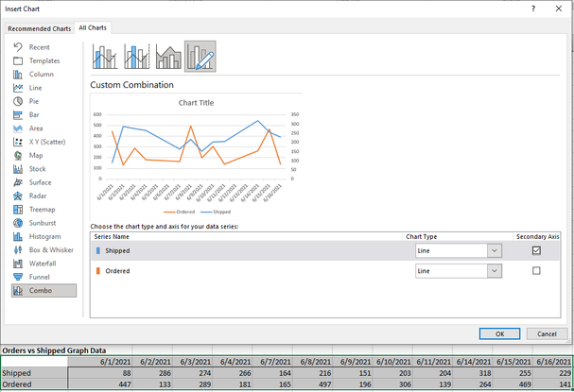Choose the Column chart type icon
Viewport: 574px width, 392px height.
[x=18, y=75]
